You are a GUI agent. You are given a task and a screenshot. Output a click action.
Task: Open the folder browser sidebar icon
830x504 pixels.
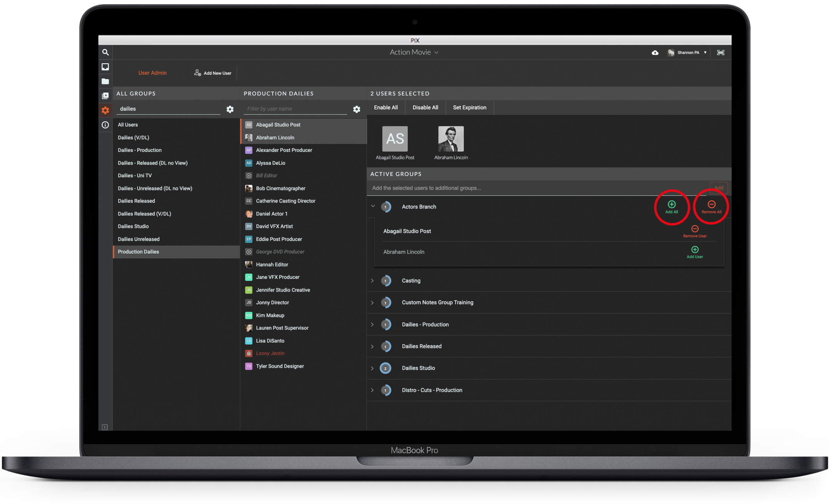tap(105, 81)
